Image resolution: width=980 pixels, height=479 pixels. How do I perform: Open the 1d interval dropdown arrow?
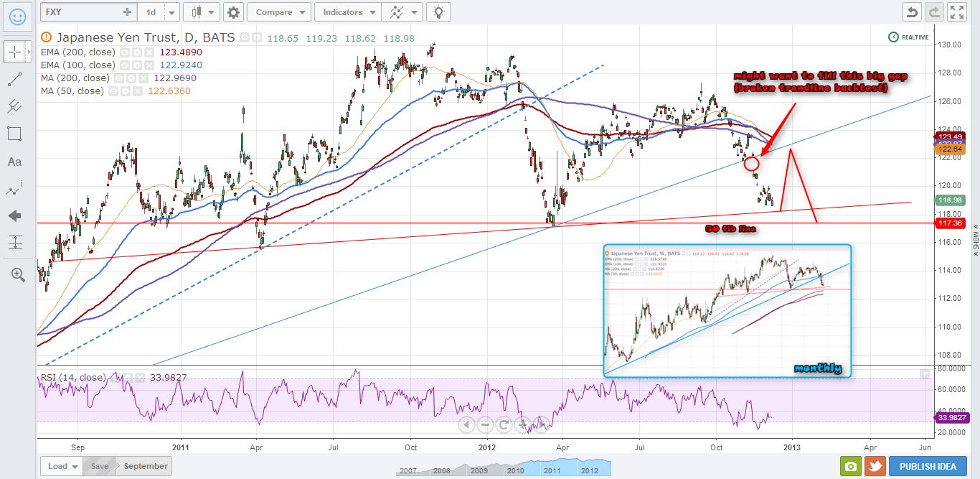(x=171, y=12)
